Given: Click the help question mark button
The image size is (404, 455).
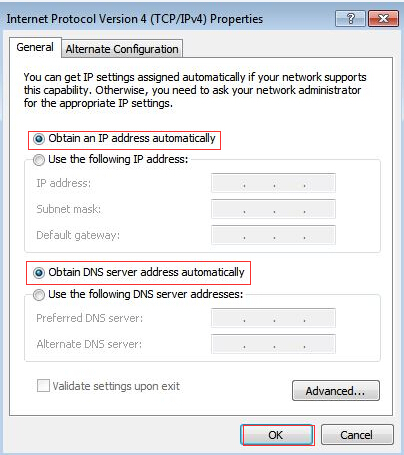Looking at the screenshot, I should (x=350, y=18).
